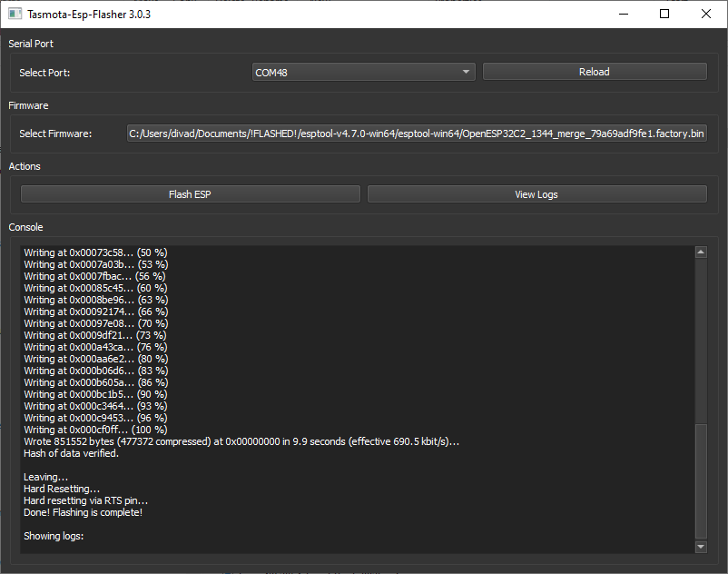
Task: Click 'Writing at 0x0007a03b... (53 %)' line
Action: 96,264
